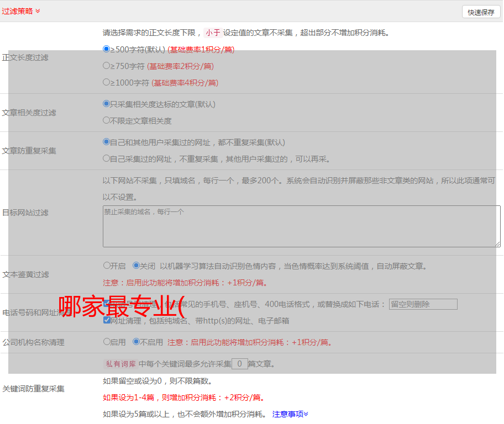This screenshot has width=504, height=424.
Task: Focus the 禁止采集的域名 text area
Action: pyautogui.click(x=301, y=226)
